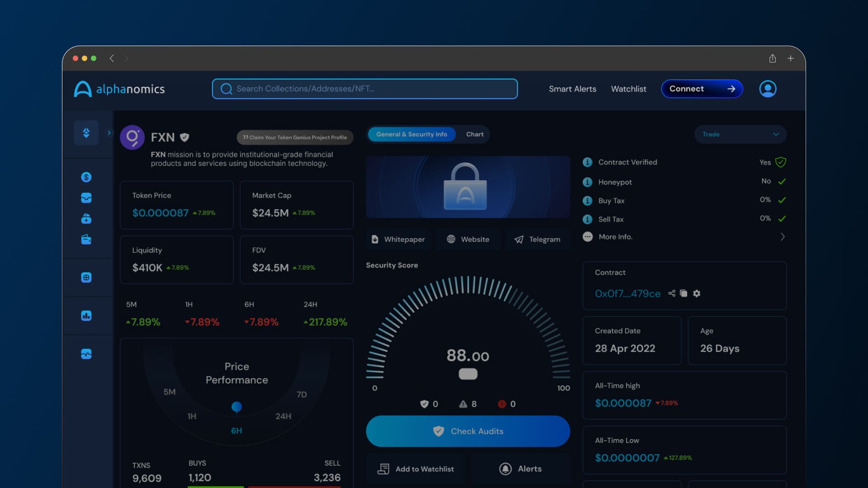Click the red critical issues count icon

(502, 404)
